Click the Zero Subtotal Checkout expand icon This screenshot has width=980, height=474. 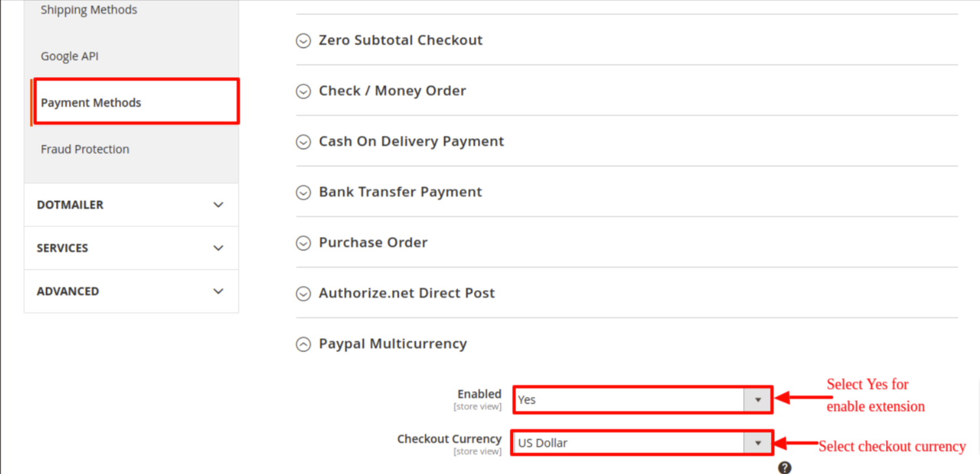coord(303,40)
